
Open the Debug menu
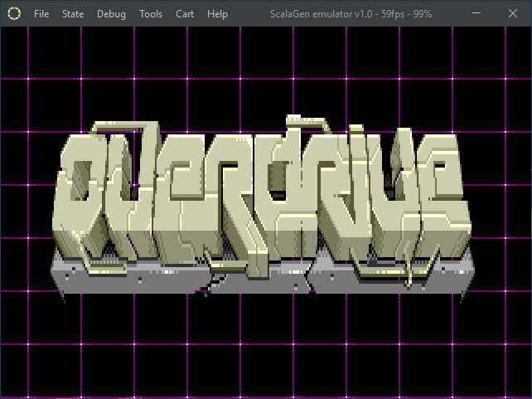coord(111,14)
